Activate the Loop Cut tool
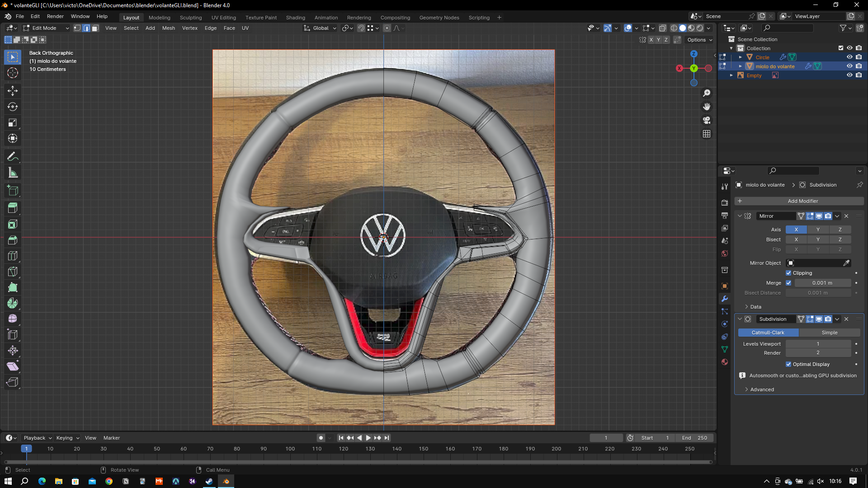The height and width of the screenshot is (488, 868). 13,256
